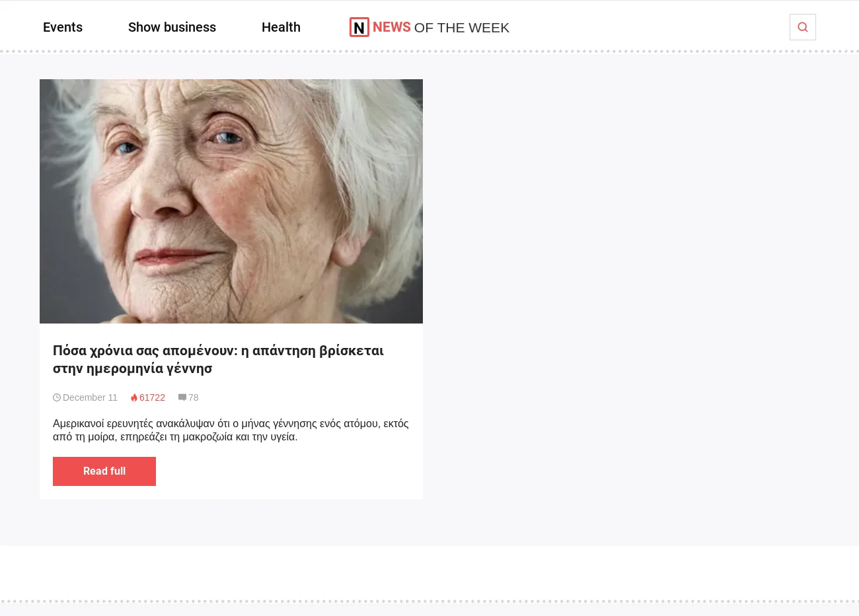The height and width of the screenshot is (616, 859).
Task: Click the December 11 date label
Action: pyautogui.click(x=90, y=397)
